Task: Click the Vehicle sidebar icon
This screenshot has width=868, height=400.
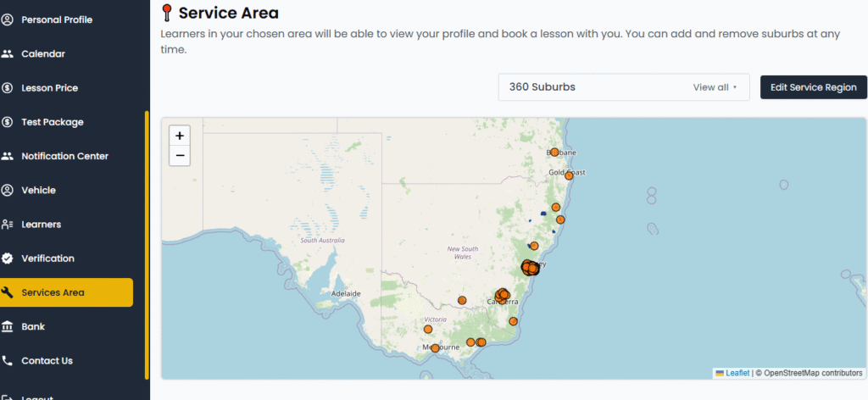Action: (8, 190)
